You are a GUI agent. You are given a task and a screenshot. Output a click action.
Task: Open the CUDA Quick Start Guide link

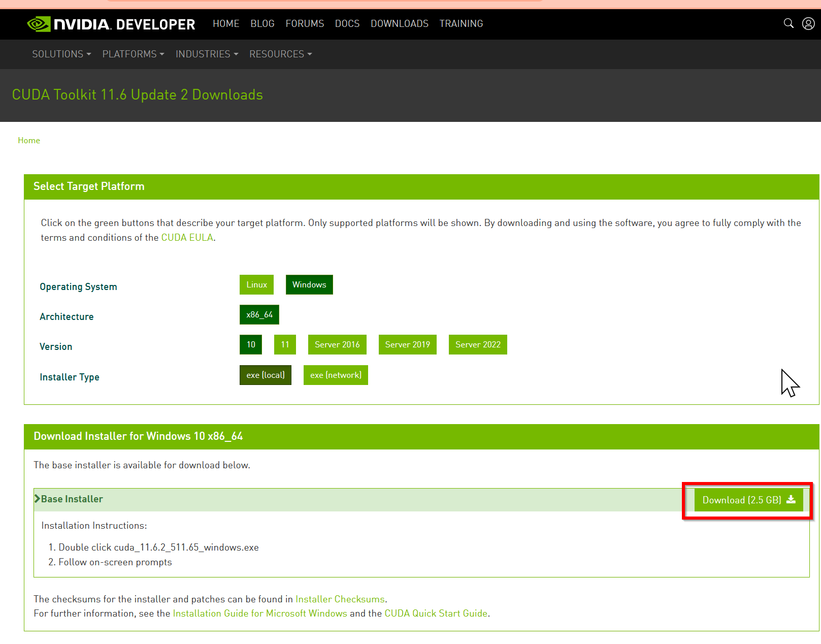[x=436, y=614]
